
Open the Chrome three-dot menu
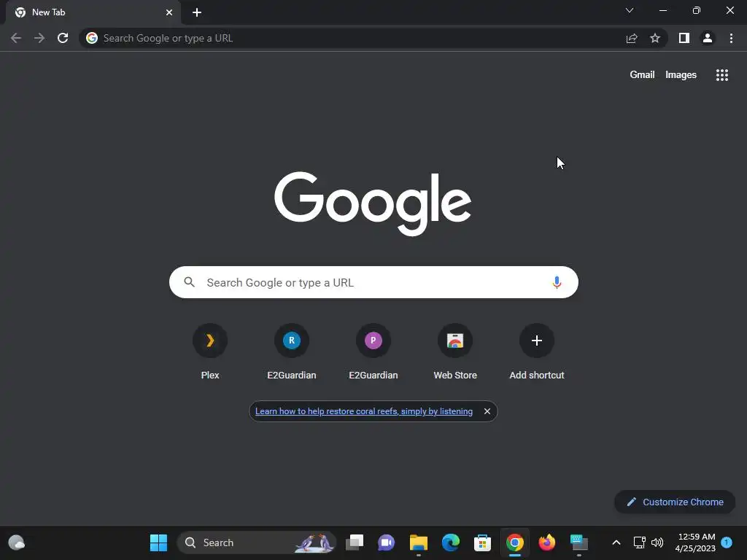(731, 38)
